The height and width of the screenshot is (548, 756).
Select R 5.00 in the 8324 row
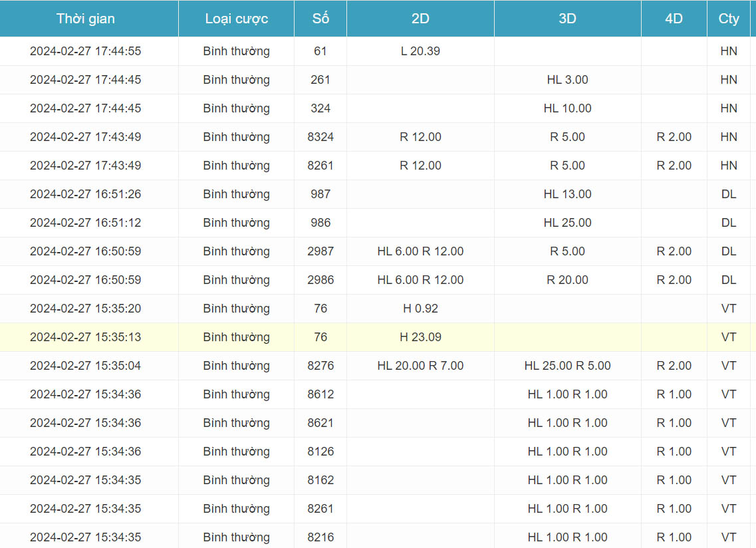coord(567,137)
